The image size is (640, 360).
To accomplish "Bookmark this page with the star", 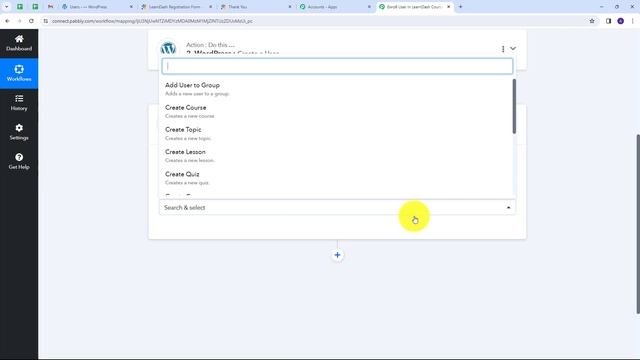I will tap(592, 21).
